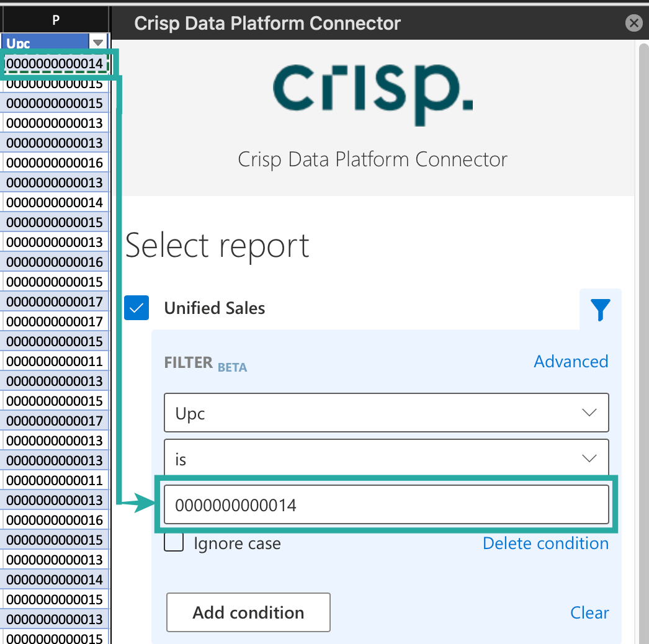Select the highlighted cell with 0000000000014
This screenshot has width=649, height=644.
point(55,63)
